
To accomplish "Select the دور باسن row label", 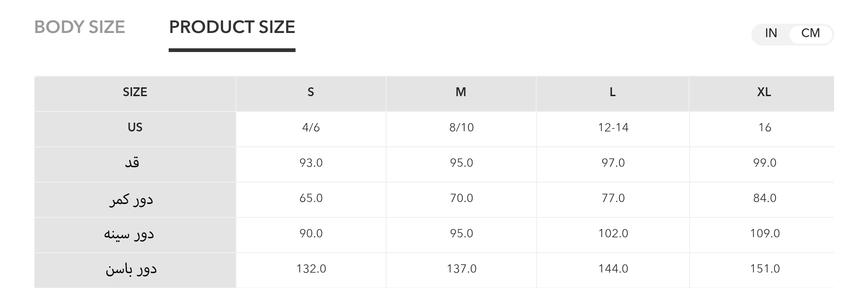I will pyautogui.click(x=131, y=269).
